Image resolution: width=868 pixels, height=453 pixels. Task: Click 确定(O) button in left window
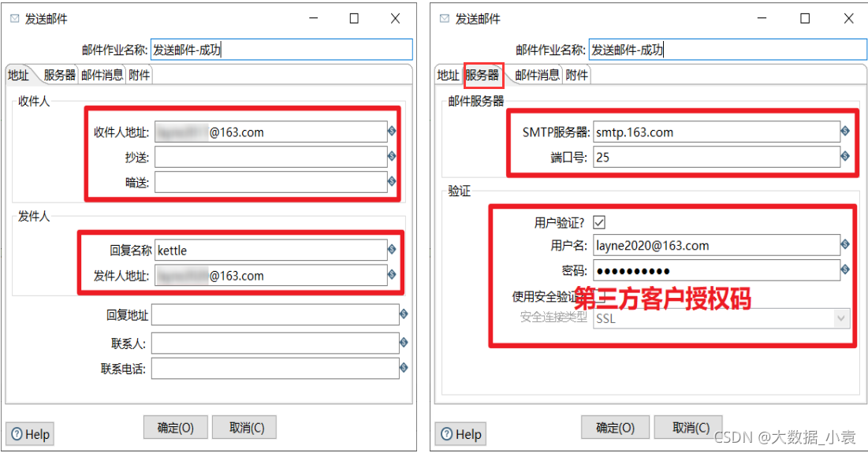click(176, 428)
